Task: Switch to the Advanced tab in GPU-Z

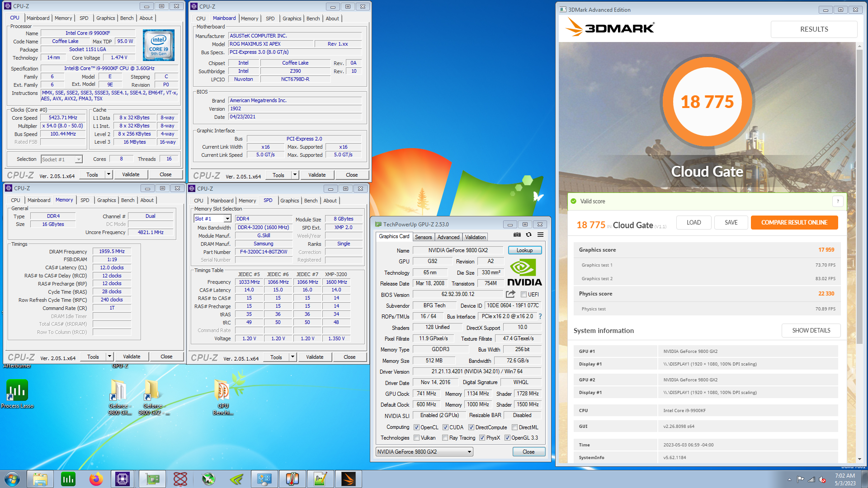Action: (448, 237)
